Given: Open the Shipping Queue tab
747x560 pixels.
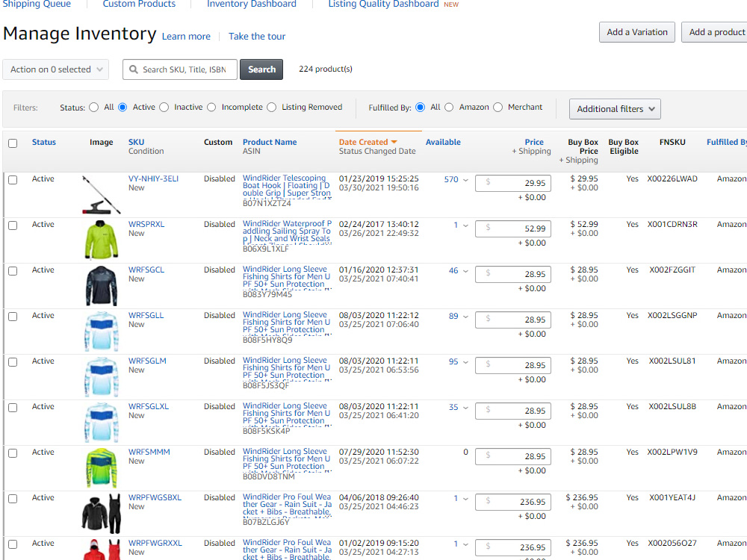Looking at the screenshot, I should click(37, 4).
